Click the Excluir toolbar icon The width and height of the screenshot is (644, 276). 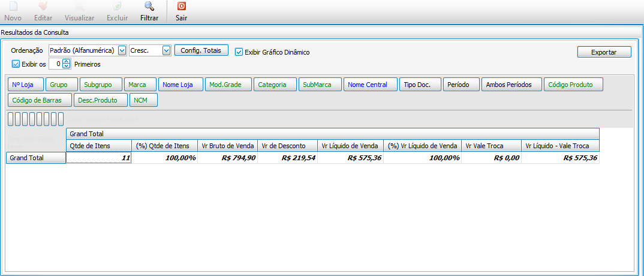click(x=118, y=7)
